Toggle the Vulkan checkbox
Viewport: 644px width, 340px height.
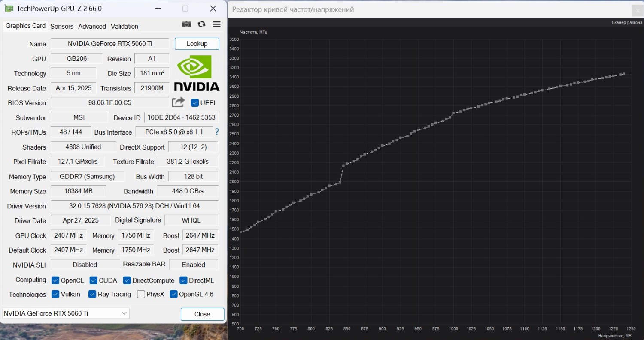55,294
